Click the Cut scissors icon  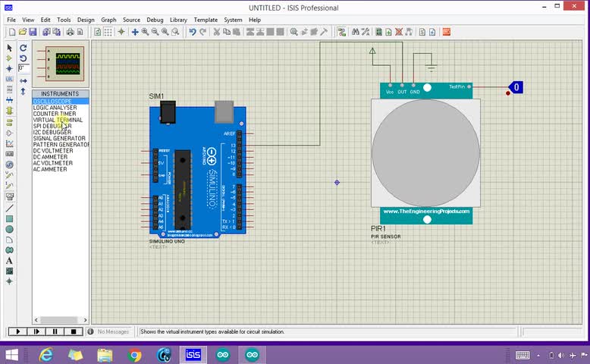(216, 32)
